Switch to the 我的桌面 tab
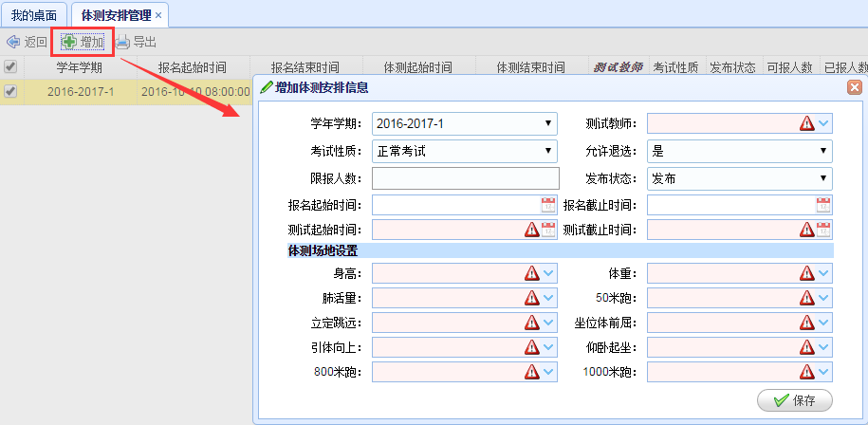This screenshot has height=425, width=868. (33, 15)
